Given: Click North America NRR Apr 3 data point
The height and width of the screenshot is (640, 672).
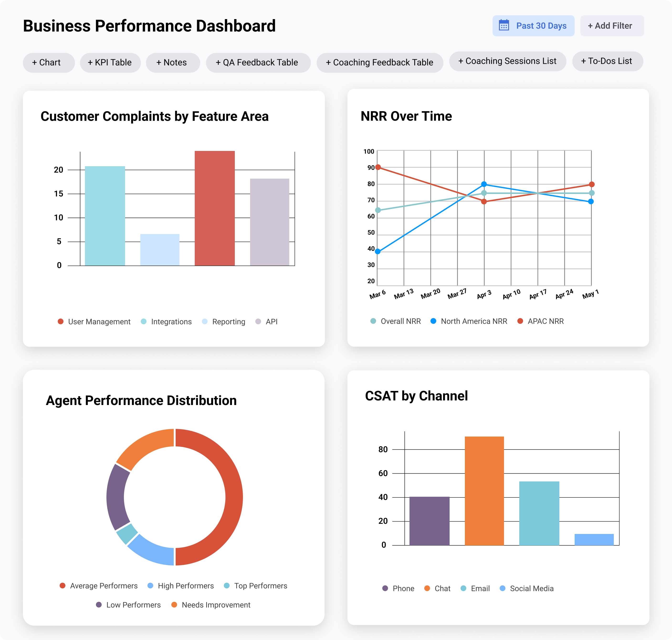Looking at the screenshot, I should pos(484,184).
